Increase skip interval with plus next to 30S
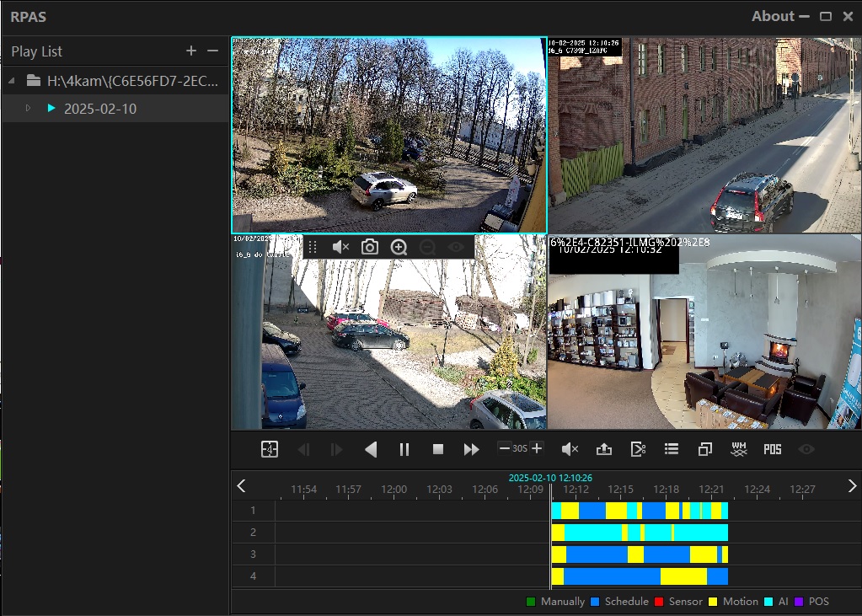This screenshot has width=862, height=616. coord(537,448)
